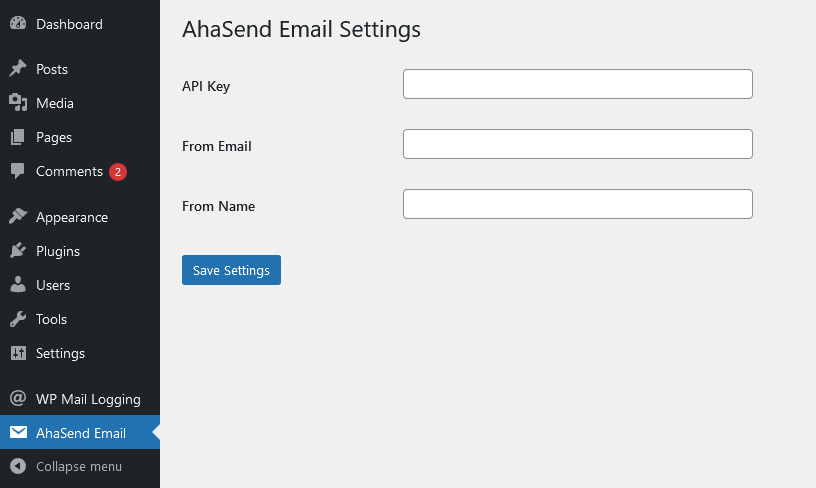Click into the From Email field
This screenshot has width=816, height=488.
click(578, 144)
